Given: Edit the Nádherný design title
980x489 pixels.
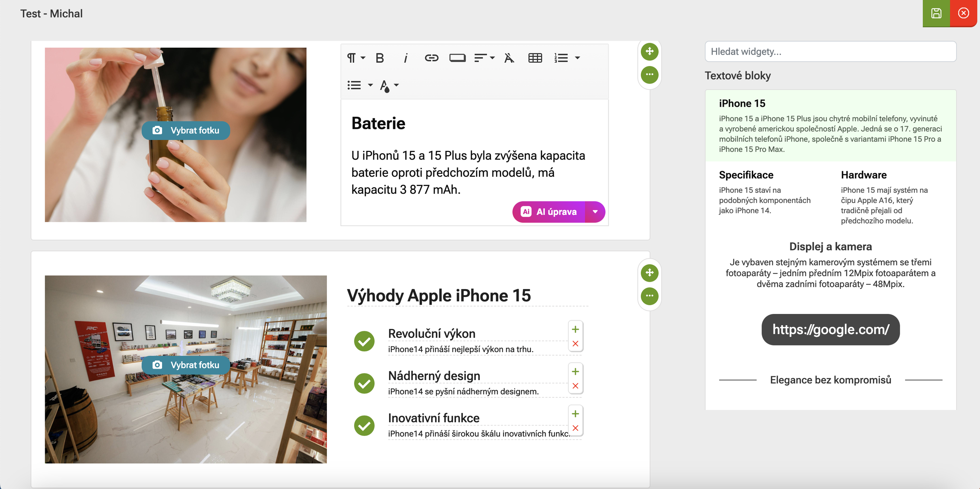Looking at the screenshot, I should (x=434, y=376).
